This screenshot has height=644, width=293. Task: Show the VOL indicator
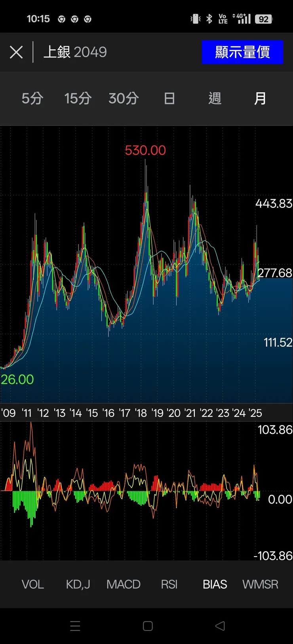point(32,584)
